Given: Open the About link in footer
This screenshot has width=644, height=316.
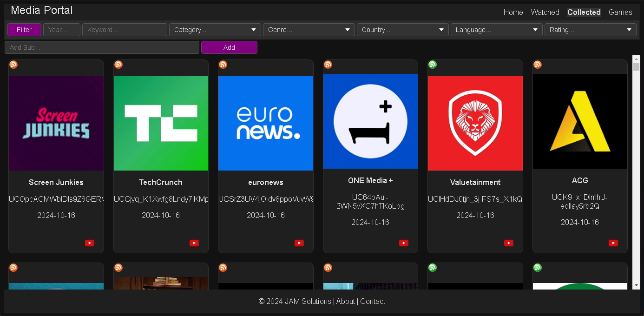Looking at the screenshot, I should click(x=346, y=301).
